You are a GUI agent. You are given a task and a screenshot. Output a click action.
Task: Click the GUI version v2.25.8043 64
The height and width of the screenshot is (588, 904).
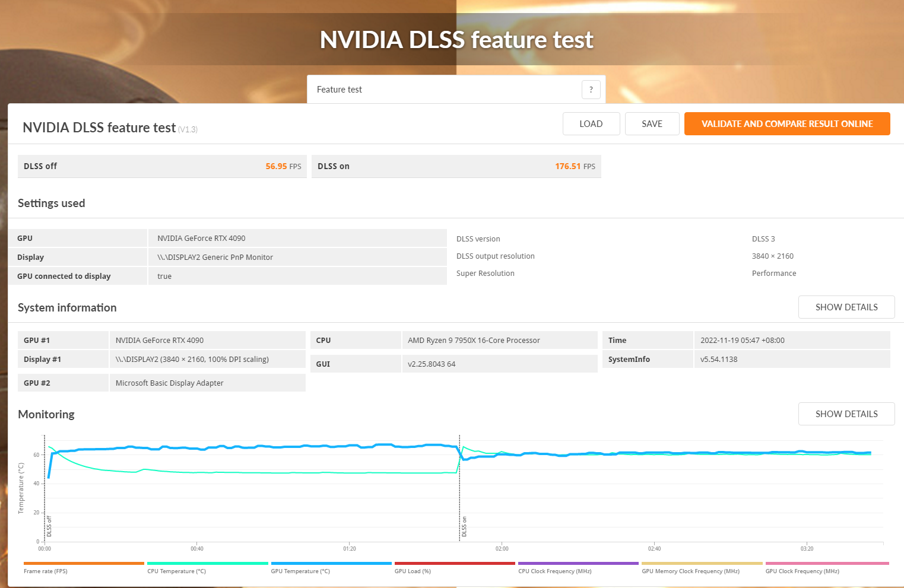tap(432, 364)
